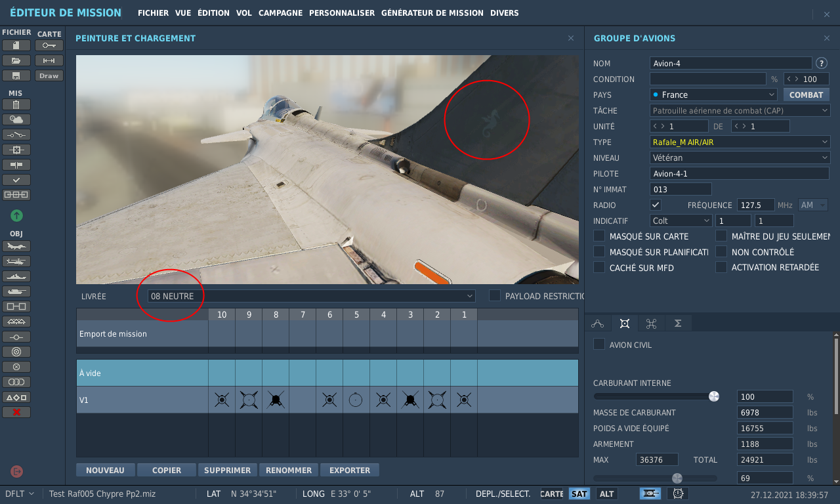Launch the mission with the green arrow
840x504 pixels.
pos(16,215)
